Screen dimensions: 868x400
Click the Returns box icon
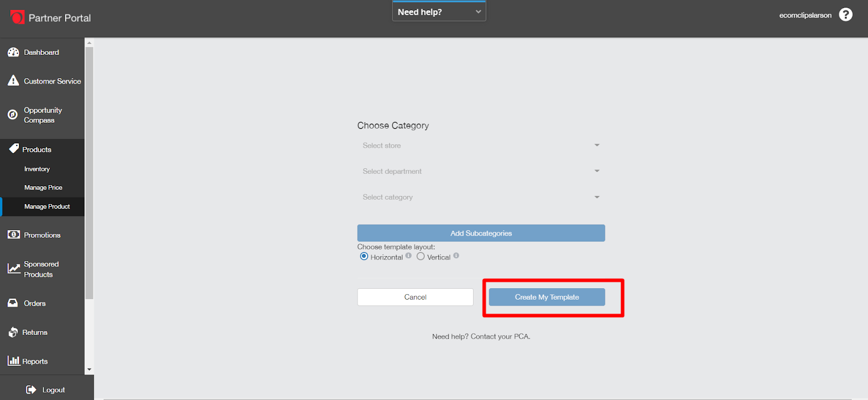pyautogui.click(x=13, y=332)
